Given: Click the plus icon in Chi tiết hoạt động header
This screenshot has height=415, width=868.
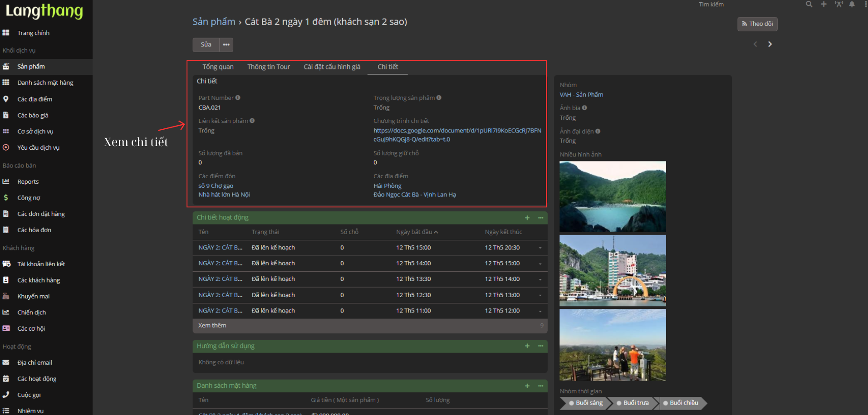Looking at the screenshot, I should pyautogui.click(x=527, y=218).
